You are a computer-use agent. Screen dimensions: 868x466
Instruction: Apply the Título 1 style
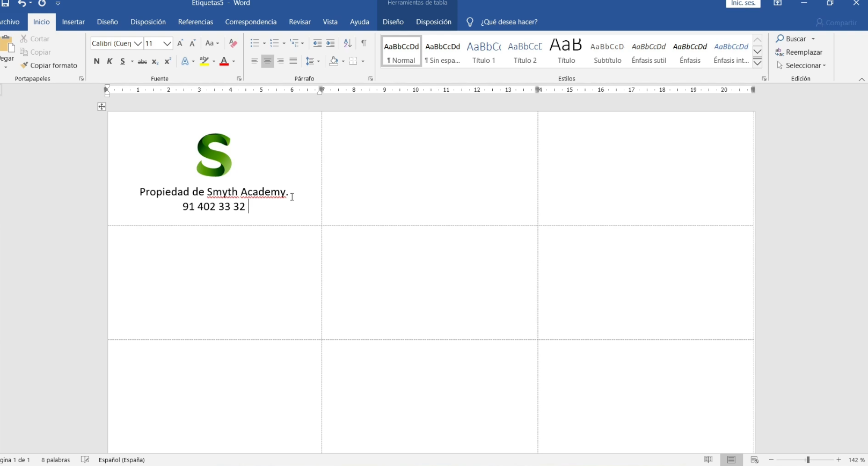(484, 52)
